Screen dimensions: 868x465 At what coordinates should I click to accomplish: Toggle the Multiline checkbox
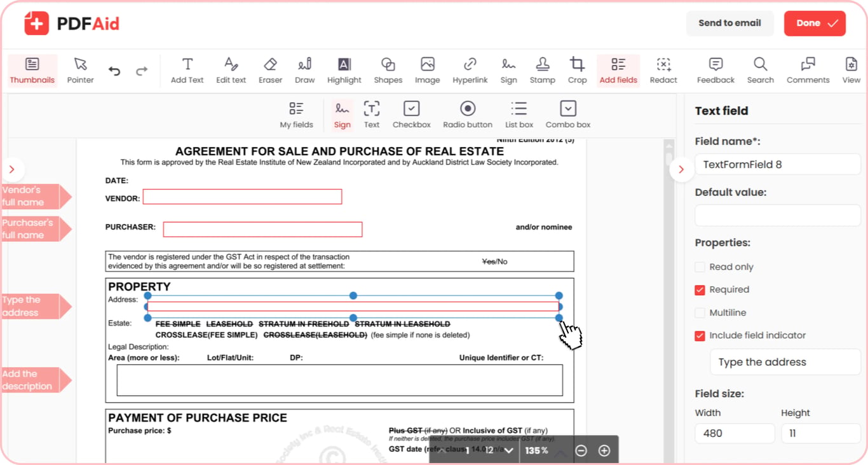pyautogui.click(x=700, y=313)
